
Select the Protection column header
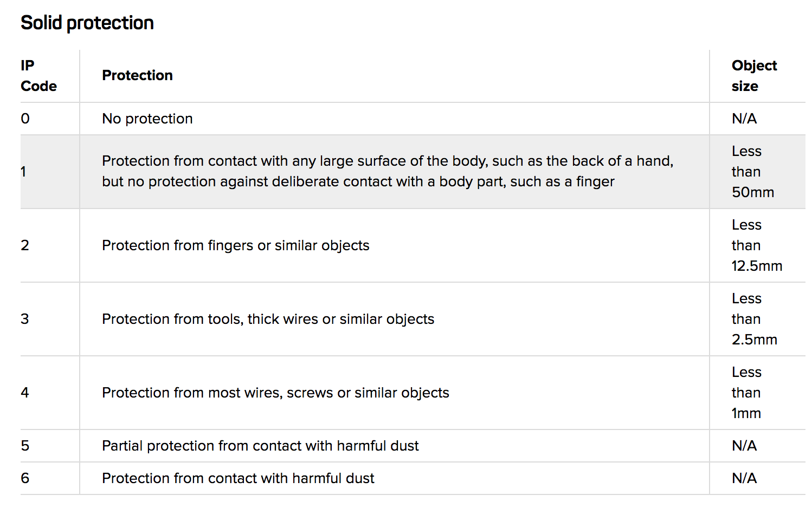click(137, 75)
